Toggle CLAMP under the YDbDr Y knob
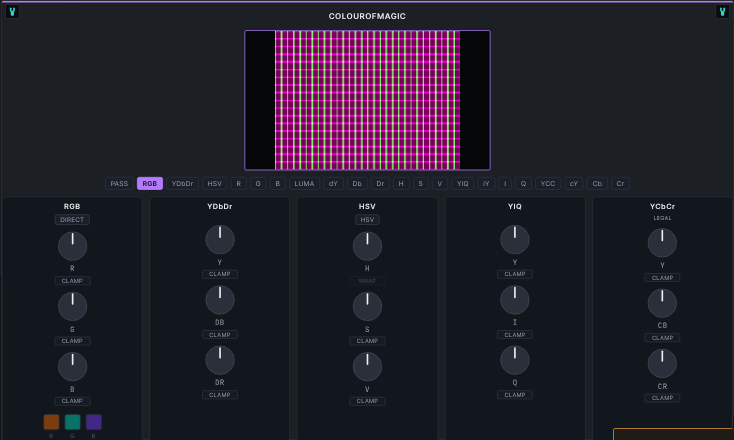734x440 pixels. point(220,274)
